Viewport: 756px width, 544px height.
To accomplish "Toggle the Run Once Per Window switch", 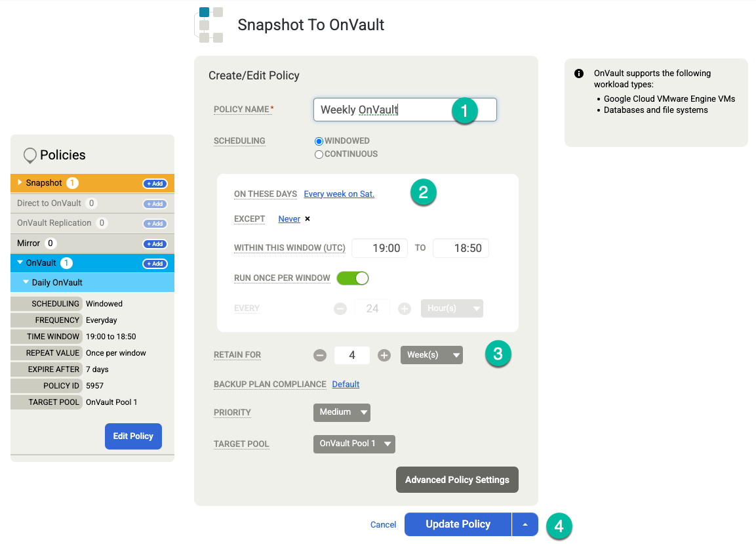I will click(x=353, y=278).
